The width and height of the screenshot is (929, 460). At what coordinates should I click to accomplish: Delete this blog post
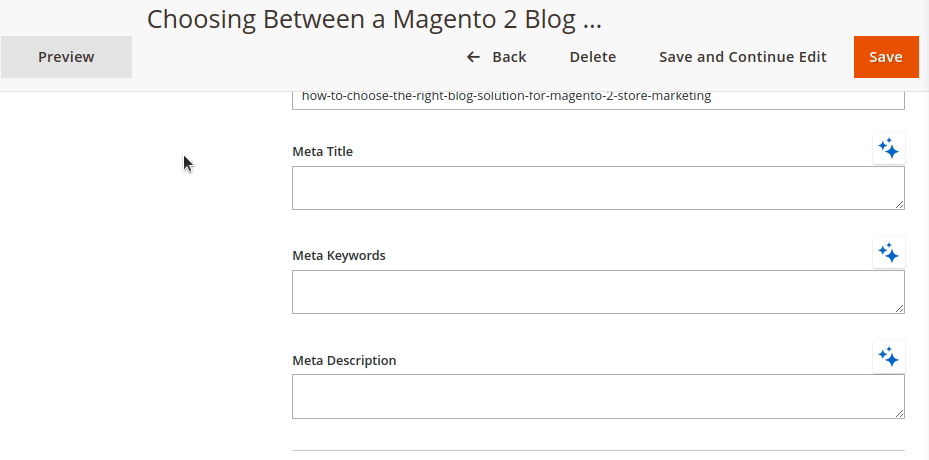[592, 57]
